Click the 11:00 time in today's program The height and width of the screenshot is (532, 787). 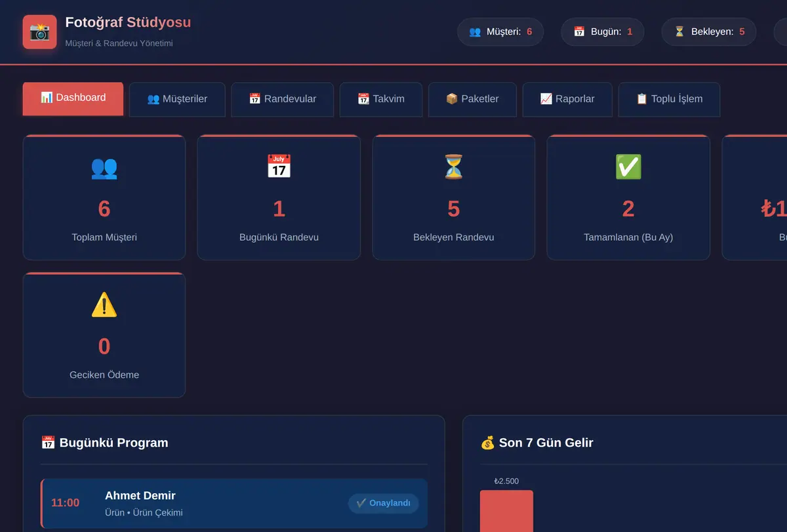tap(65, 503)
